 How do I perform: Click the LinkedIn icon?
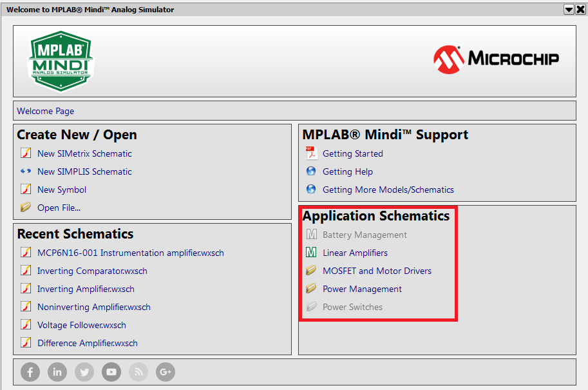click(x=57, y=372)
